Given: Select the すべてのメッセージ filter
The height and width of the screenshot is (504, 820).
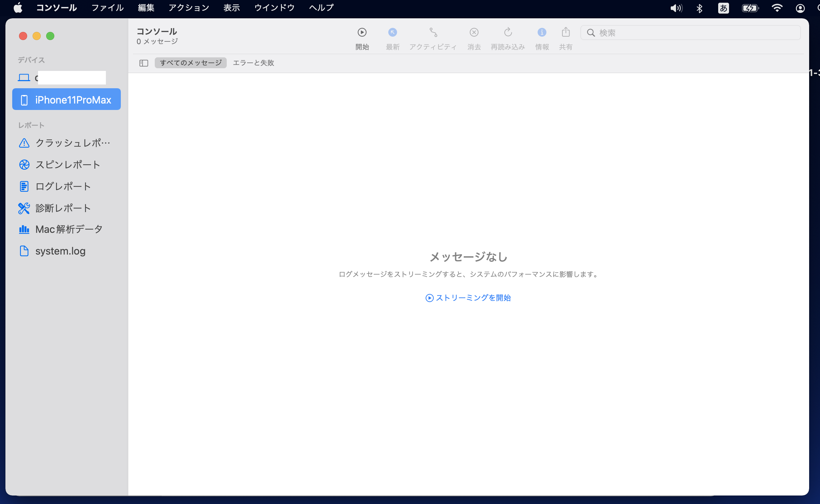Looking at the screenshot, I should point(190,63).
